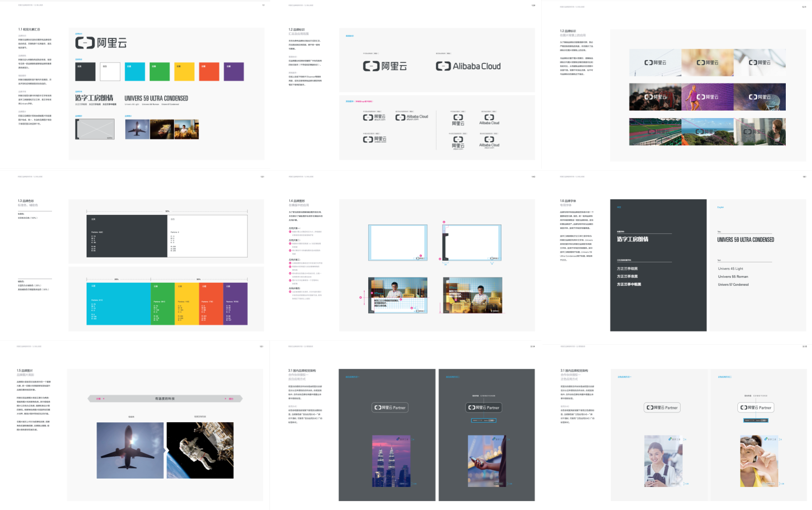Viewport: 812px width, 510px height.
Task: Click the 造字工房朗倩 font sample in section 1.1
Action: [94, 98]
